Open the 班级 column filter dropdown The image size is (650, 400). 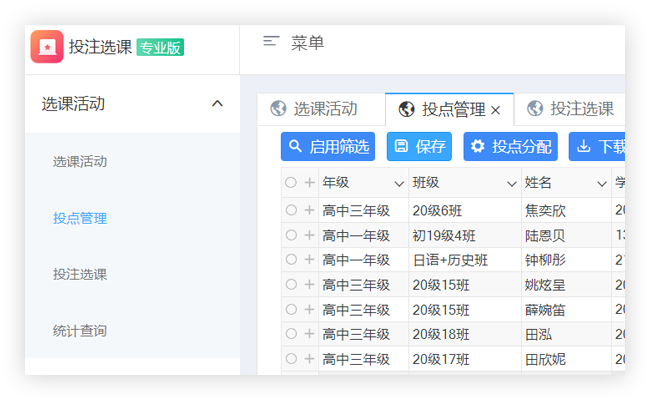click(x=511, y=184)
